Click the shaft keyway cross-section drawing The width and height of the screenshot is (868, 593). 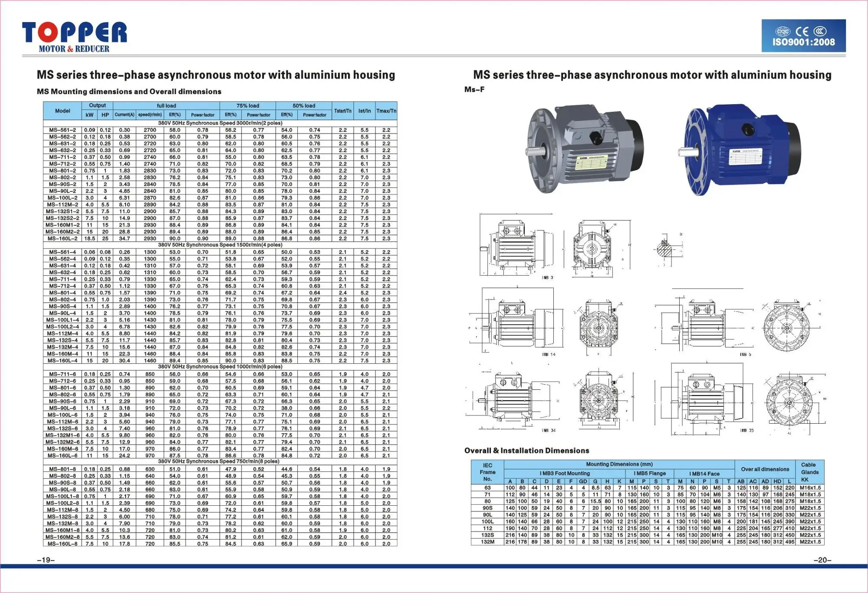665,249
